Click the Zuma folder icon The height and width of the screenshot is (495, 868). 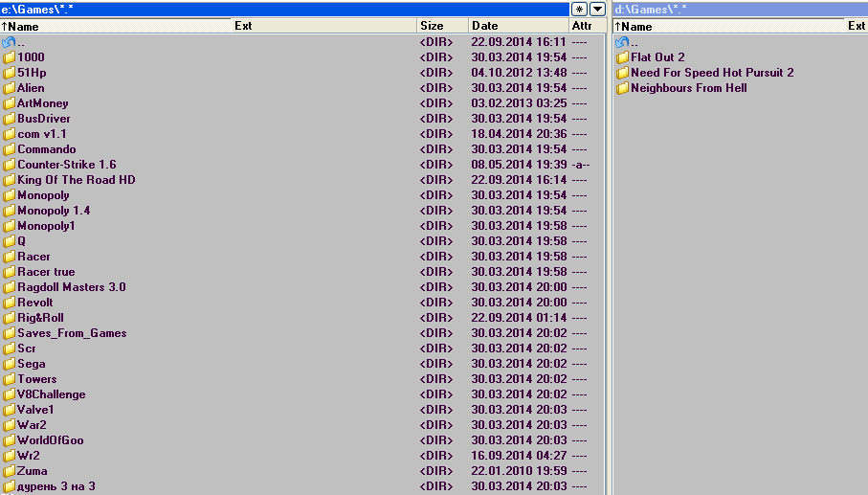[x=9, y=471]
